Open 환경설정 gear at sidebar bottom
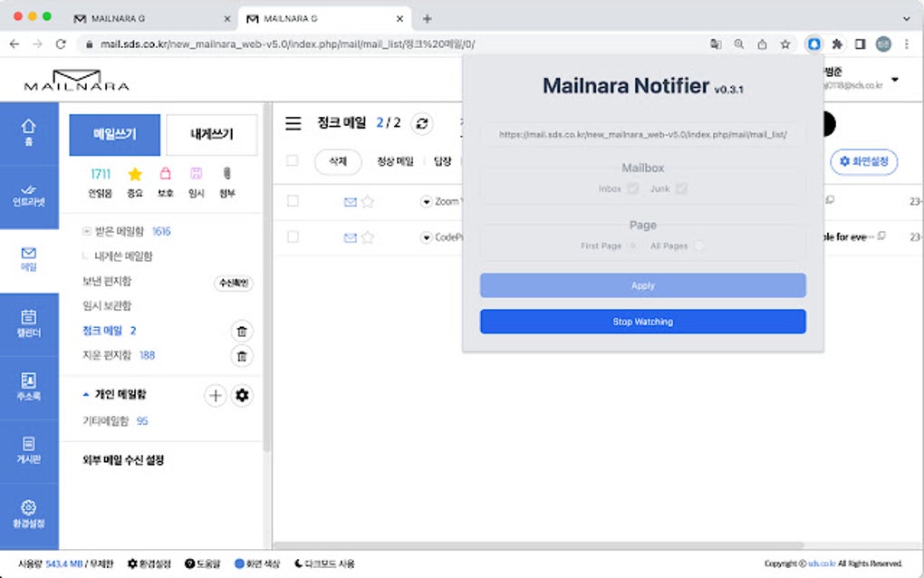Image resolution: width=924 pixels, height=578 pixels. coord(28,510)
